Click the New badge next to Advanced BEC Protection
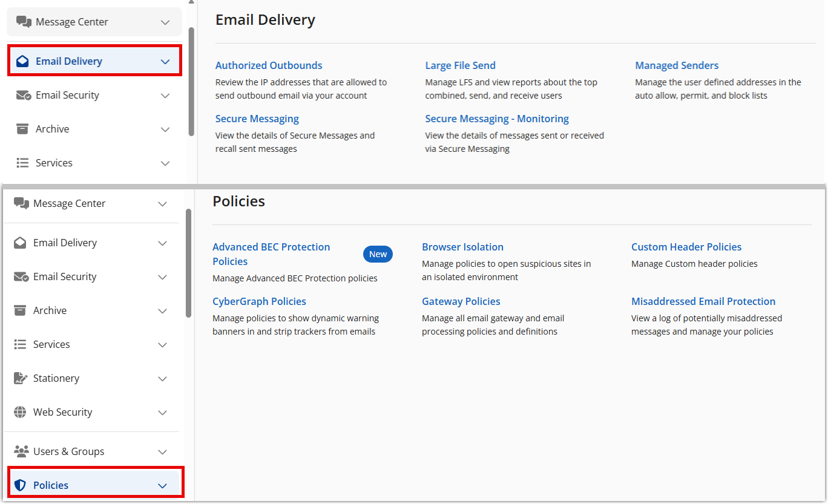 (378, 254)
